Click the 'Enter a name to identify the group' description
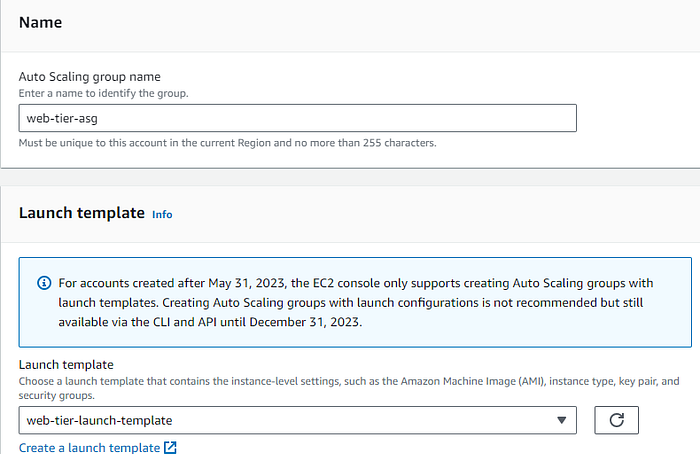The width and height of the screenshot is (700, 454). coord(104,93)
